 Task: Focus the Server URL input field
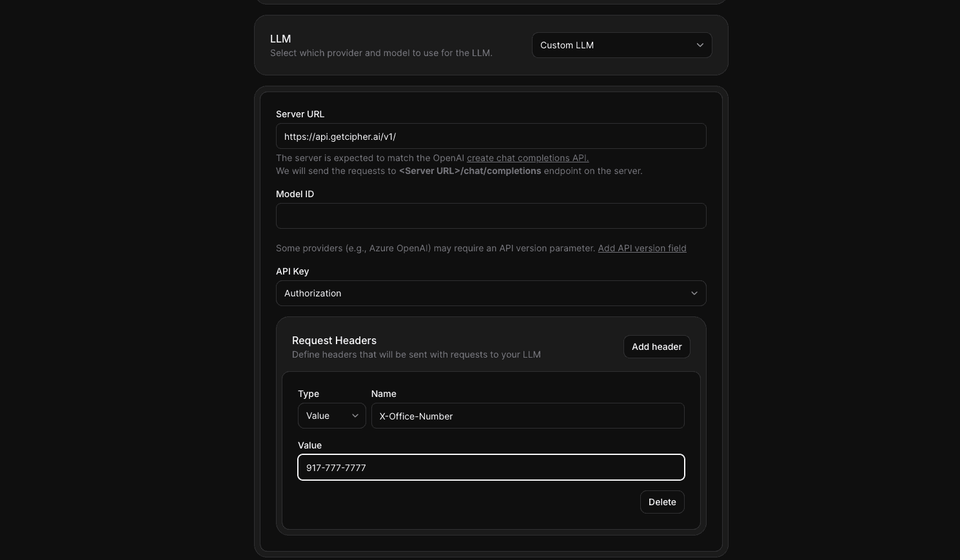[491, 137]
